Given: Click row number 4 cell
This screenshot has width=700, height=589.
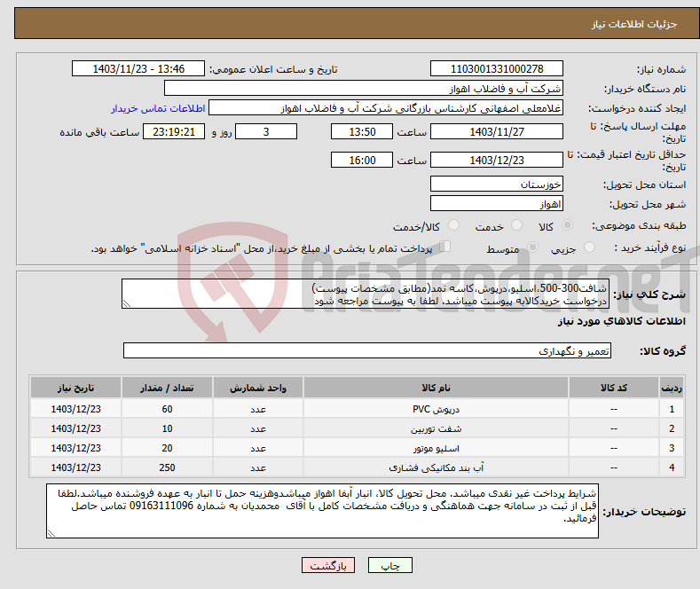Looking at the screenshot, I should click(x=672, y=467).
